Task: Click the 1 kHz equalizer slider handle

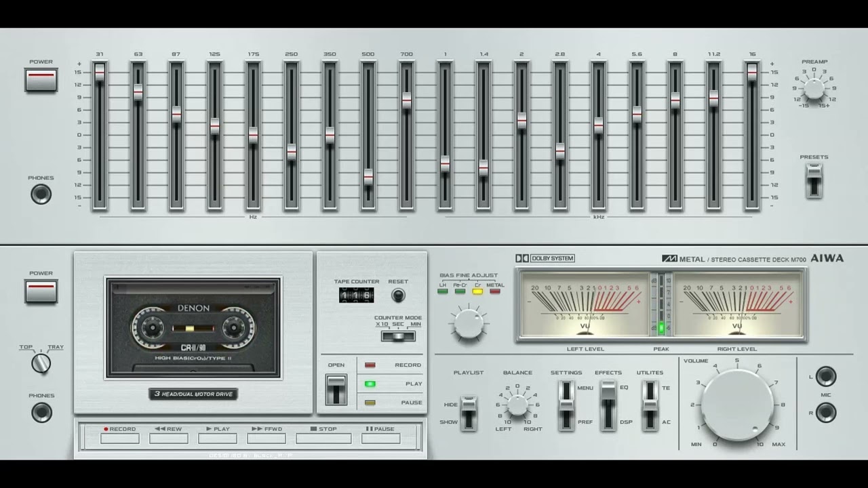Action: (445, 164)
